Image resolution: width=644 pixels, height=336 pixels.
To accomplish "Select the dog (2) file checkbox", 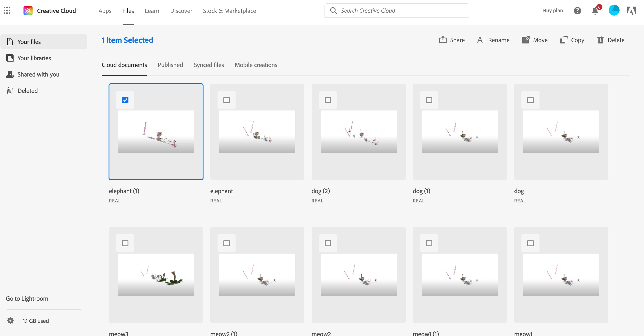I will (x=328, y=100).
